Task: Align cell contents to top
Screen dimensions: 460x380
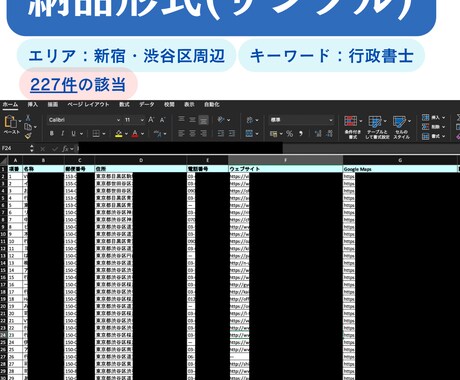Action: (181, 119)
